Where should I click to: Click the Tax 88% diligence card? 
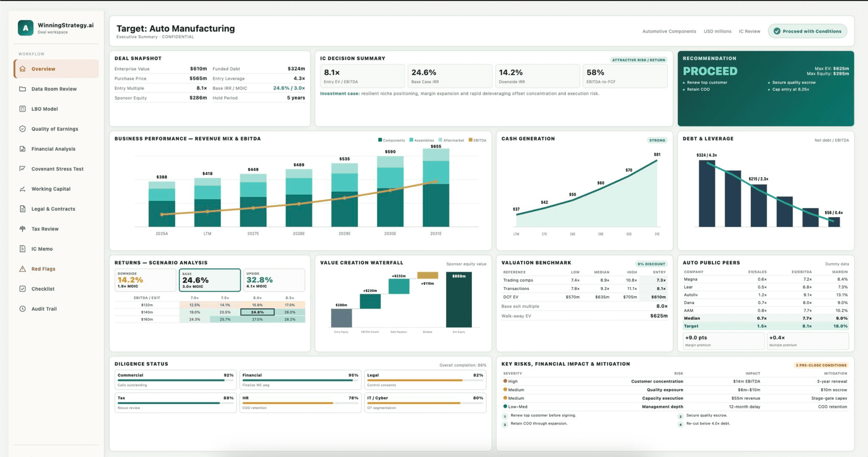point(175,403)
